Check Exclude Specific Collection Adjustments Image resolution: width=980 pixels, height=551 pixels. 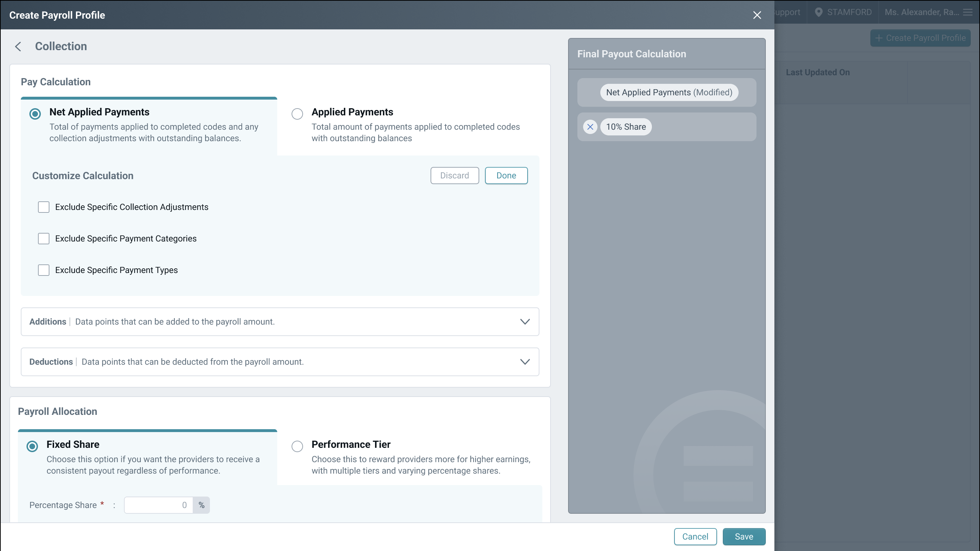(x=44, y=207)
